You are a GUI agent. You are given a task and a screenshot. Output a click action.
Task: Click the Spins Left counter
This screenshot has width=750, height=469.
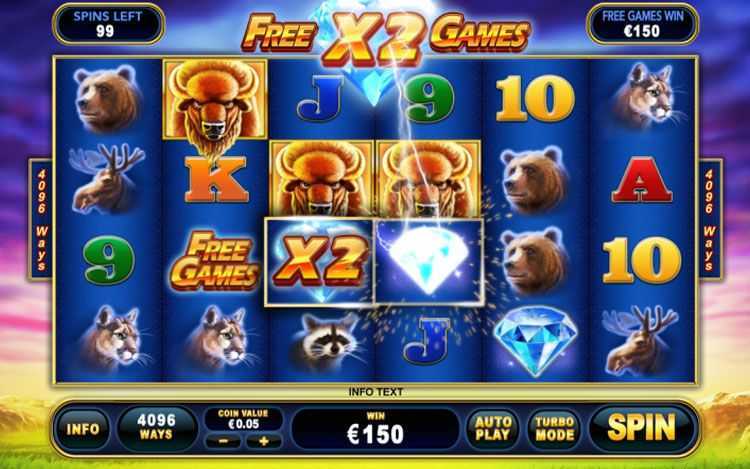(x=108, y=24)
